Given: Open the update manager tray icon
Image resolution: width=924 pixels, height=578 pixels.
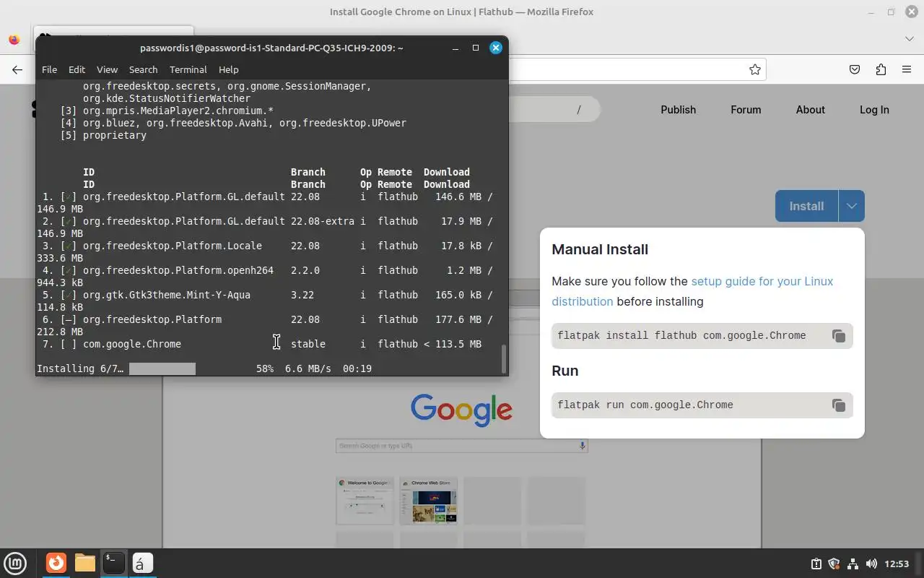Looking at the screenshot, I should (816, 564).
